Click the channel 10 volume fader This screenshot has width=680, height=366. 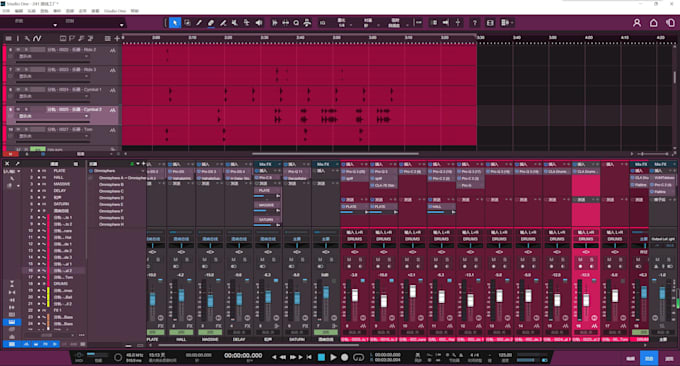pos(412,291)
